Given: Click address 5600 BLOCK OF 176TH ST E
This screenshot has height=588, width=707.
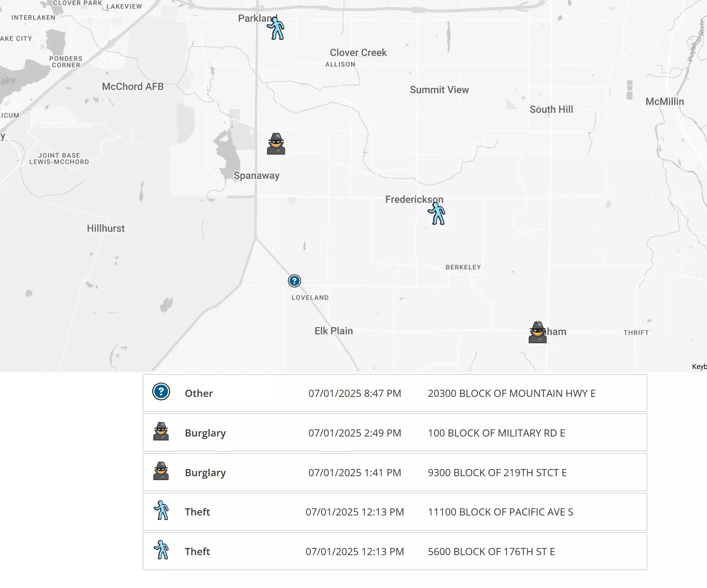Looking at the screenshot, I should pos(491,552).
